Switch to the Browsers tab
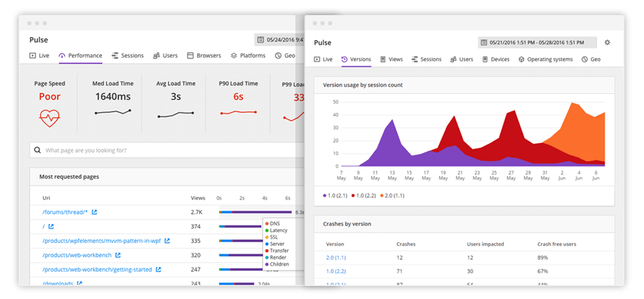The width and height of the screenshot is (644, 299). tap(204, 55)
